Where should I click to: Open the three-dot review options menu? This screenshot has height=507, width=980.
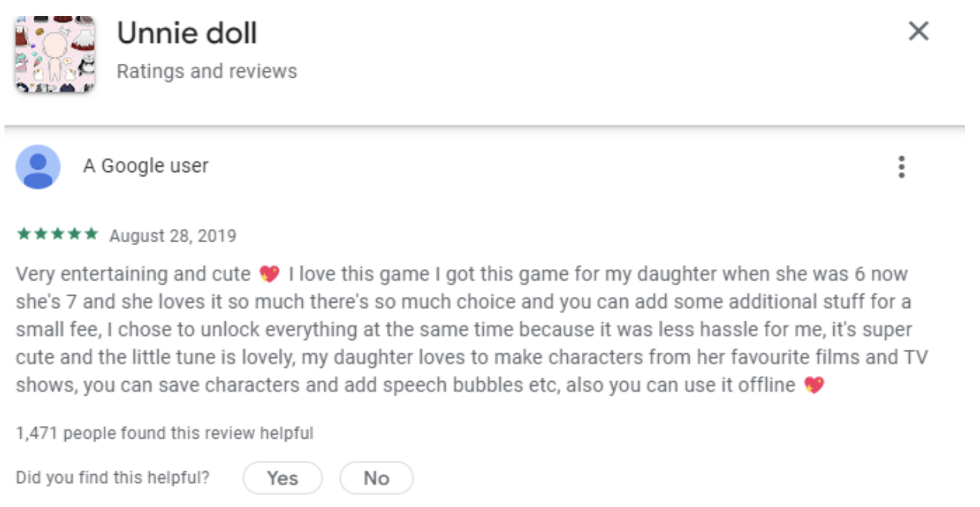[x=902, y=167]
